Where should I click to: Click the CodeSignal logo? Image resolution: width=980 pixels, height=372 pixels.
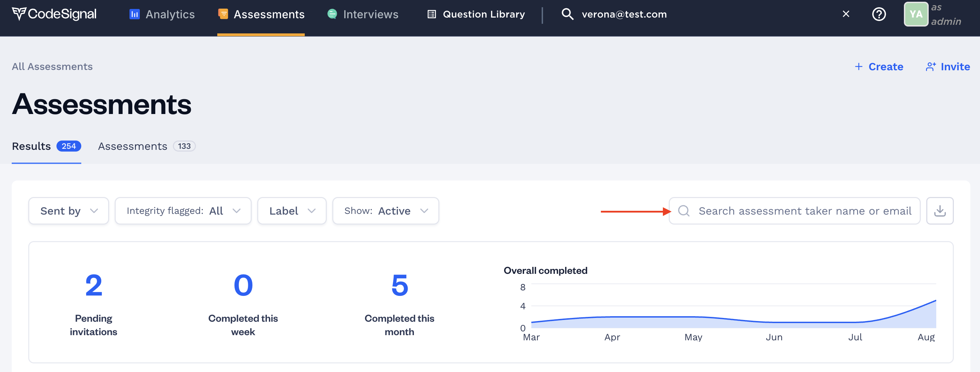click(x=54, y=14)
